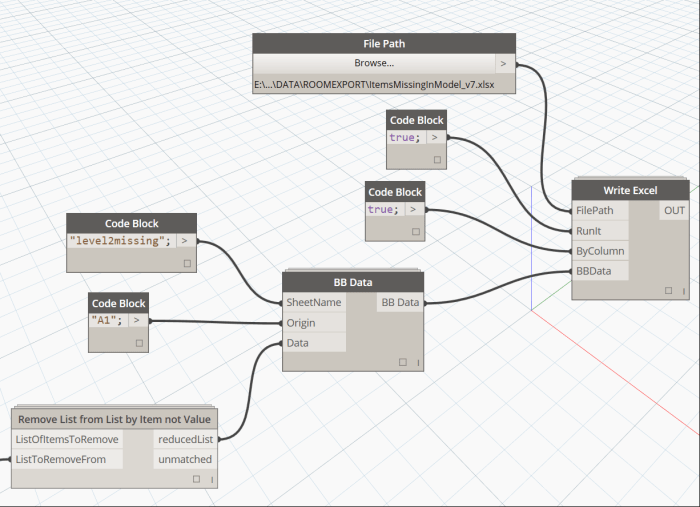The image size is (700, 507).
Task: Click the File Path node output port arrow
Action: coord(503,63)
